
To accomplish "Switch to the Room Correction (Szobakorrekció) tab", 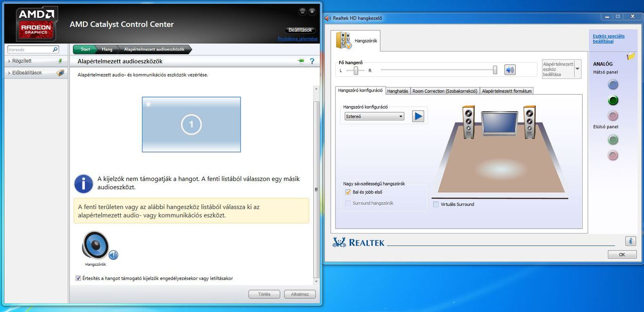I will [x=445, y=91].
